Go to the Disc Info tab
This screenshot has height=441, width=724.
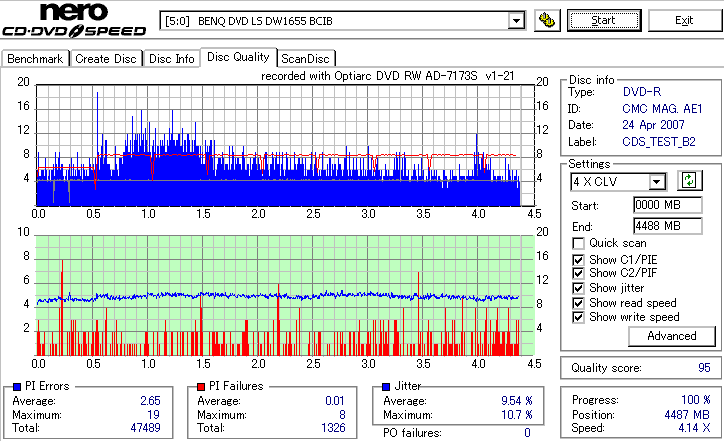tap(171, 59)
